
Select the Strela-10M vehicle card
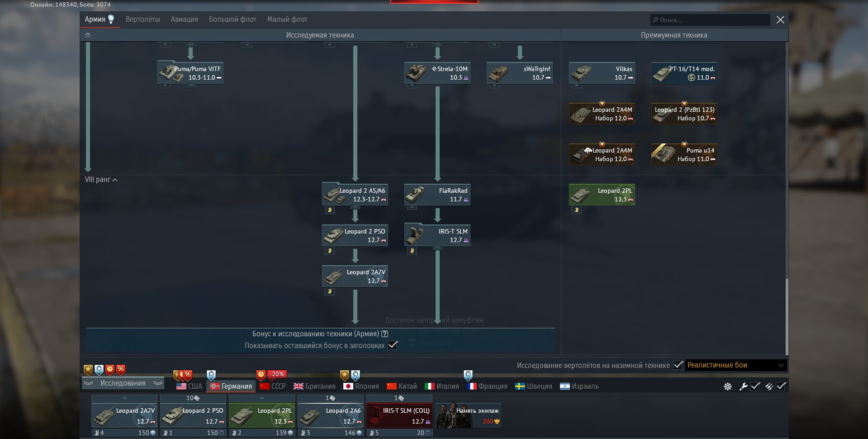point(437,73)
